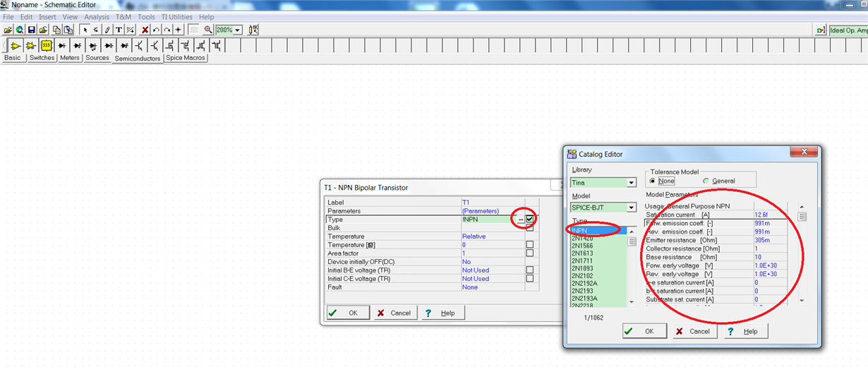Open the SPICE-BJT Model dropdown

coord(631,208)
